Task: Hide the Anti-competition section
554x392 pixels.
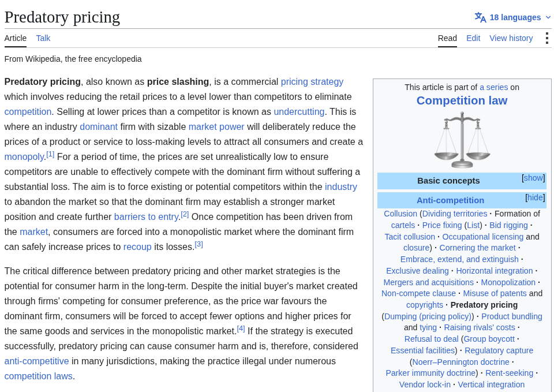Action: 536,197
